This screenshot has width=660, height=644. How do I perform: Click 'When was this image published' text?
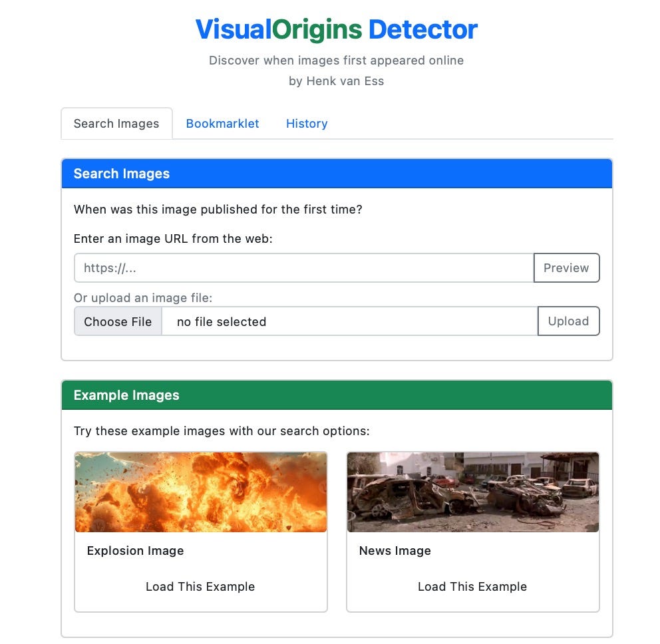point(218,209)
